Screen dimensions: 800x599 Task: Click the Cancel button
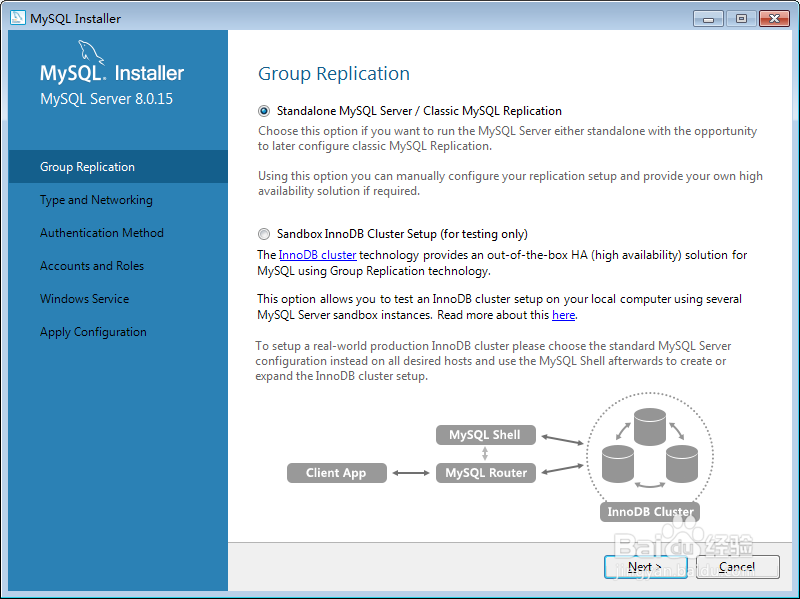click(737, 567)
